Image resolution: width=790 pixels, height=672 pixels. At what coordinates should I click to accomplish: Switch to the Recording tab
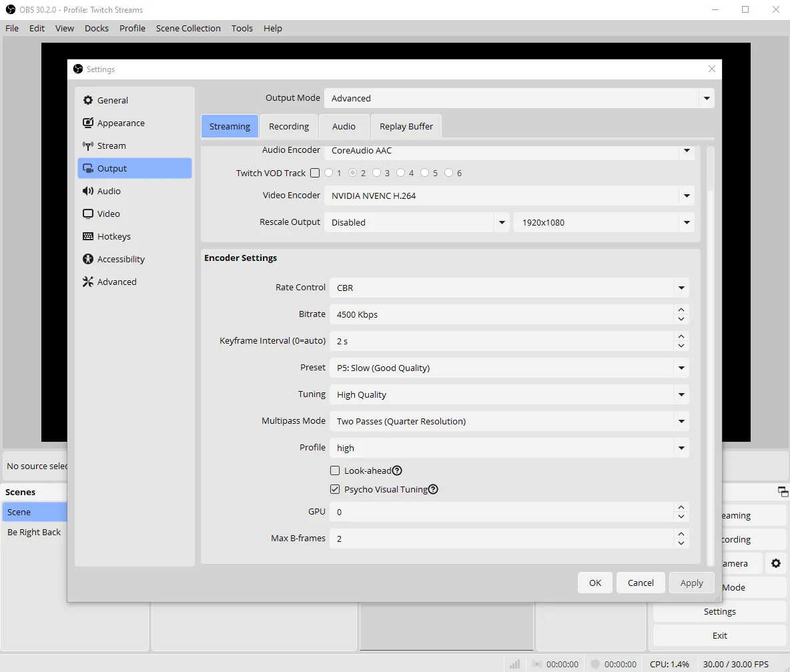click(289, 126)
